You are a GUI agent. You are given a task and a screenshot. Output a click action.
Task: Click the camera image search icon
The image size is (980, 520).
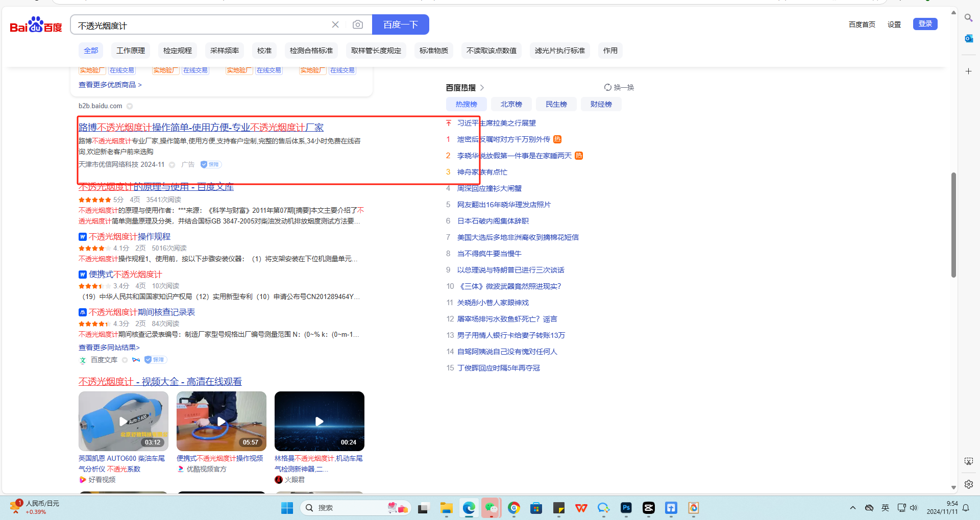pos(358,24)
